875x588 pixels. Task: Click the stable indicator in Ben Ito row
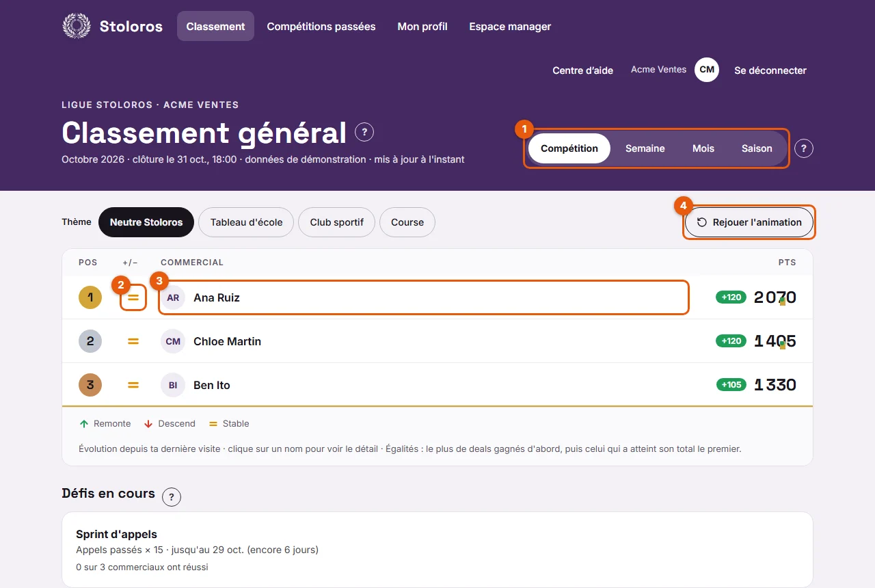point(133,385)
